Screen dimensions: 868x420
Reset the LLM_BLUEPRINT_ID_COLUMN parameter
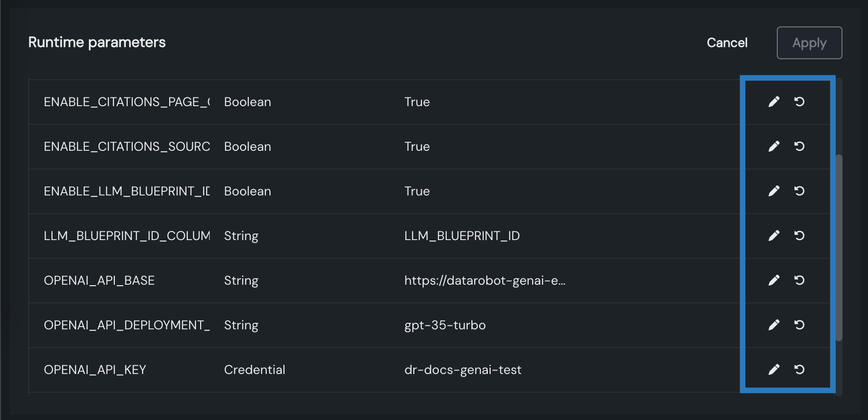coord(799,236)
